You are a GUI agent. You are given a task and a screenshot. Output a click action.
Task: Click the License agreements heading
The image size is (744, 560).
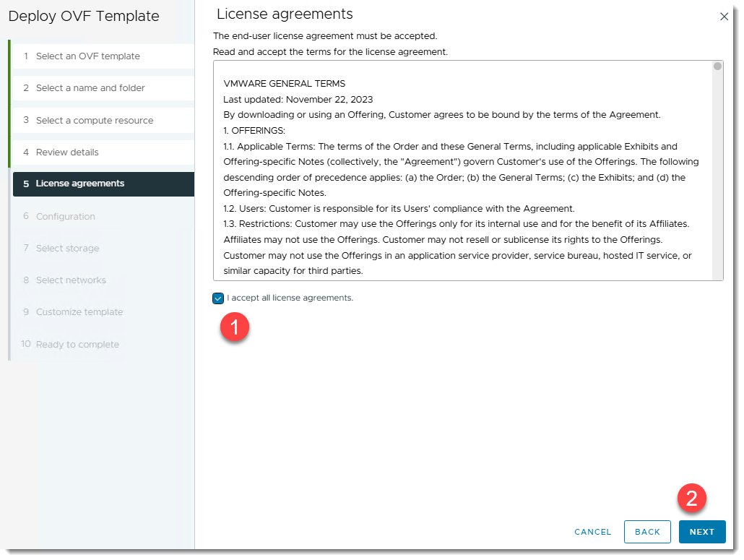coord(285,14)
